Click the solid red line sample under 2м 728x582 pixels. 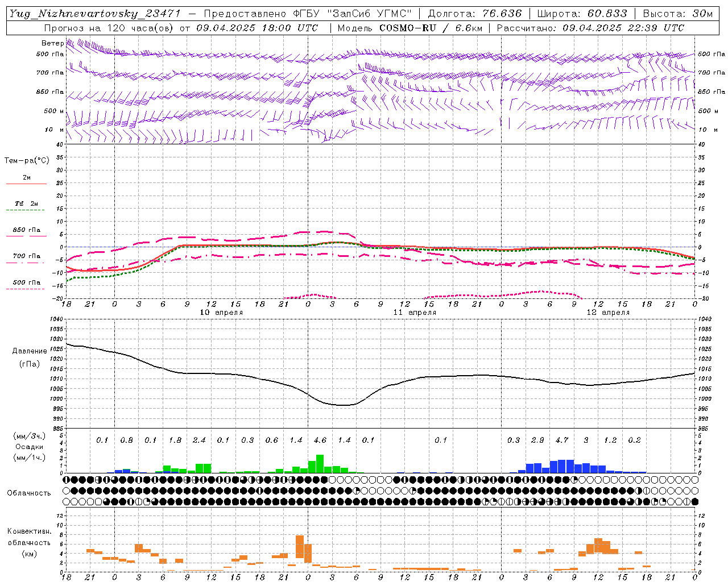[x=26, y=184]
